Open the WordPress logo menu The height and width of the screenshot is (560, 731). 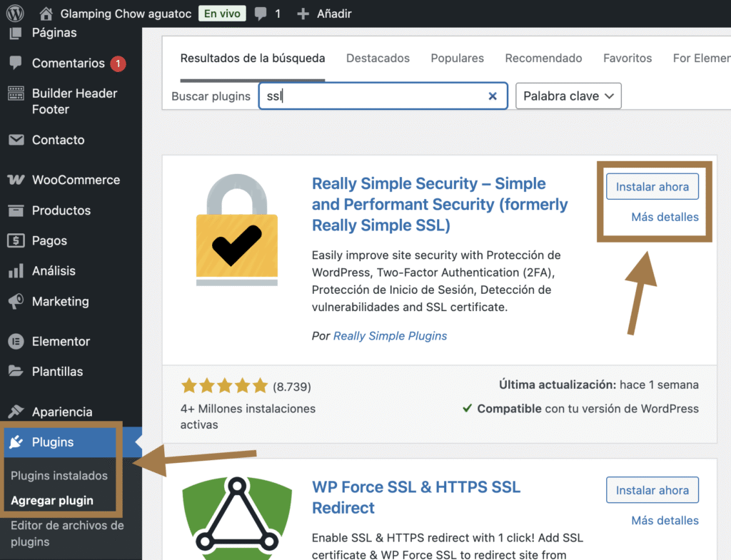point(14,13)
